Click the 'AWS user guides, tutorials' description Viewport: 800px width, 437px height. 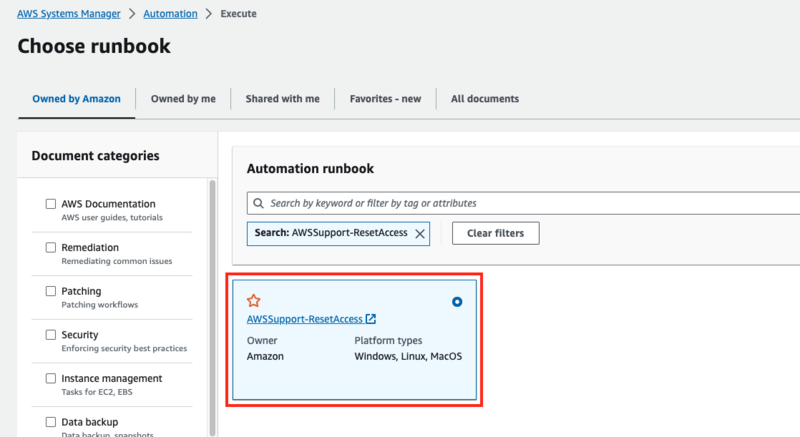(x=112, y=217)
